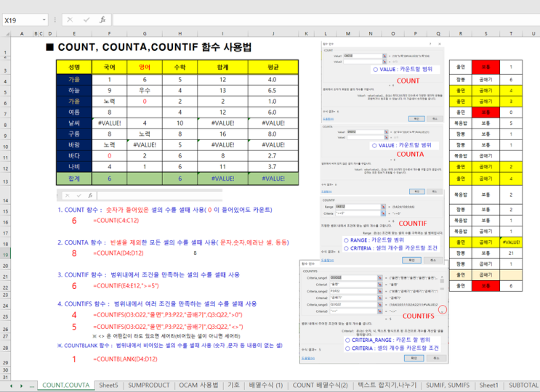Select the header cell '평균'
The image size is (540, 392).
tap(273, 67)
